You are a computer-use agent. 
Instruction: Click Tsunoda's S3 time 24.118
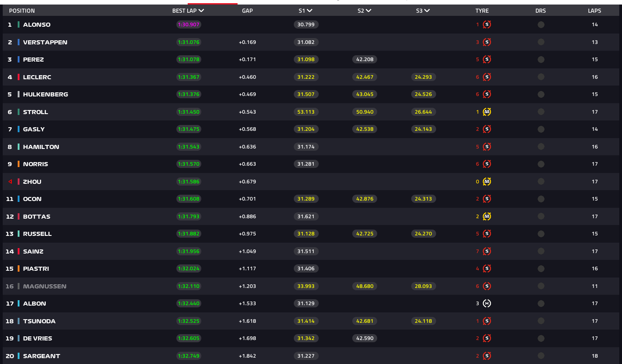pyautogui.click(x=423, y=321)
